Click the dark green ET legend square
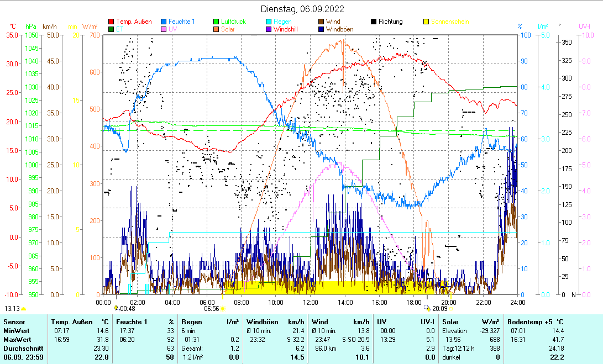603x364 pixels. (x=111, y=29)
